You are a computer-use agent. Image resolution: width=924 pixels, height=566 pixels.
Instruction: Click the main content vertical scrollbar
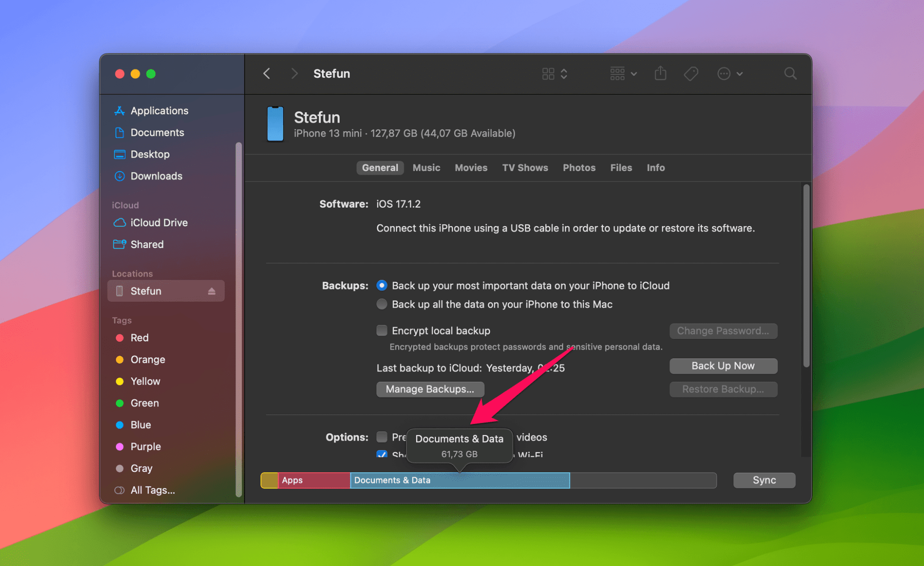(806, 275)
